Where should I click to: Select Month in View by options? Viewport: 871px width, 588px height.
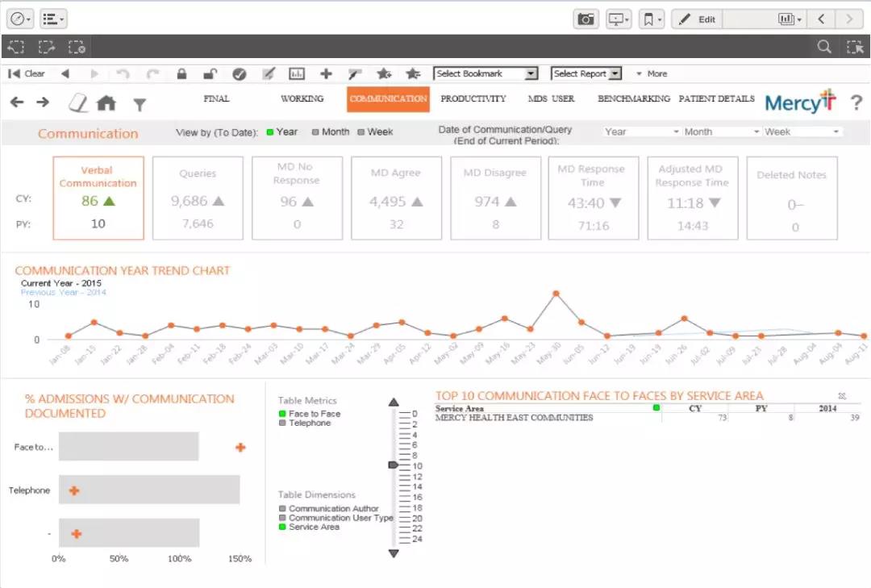331,132
